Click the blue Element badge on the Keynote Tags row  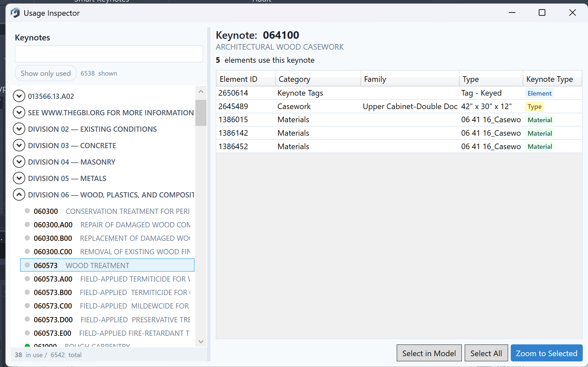[x=539, y=93]
